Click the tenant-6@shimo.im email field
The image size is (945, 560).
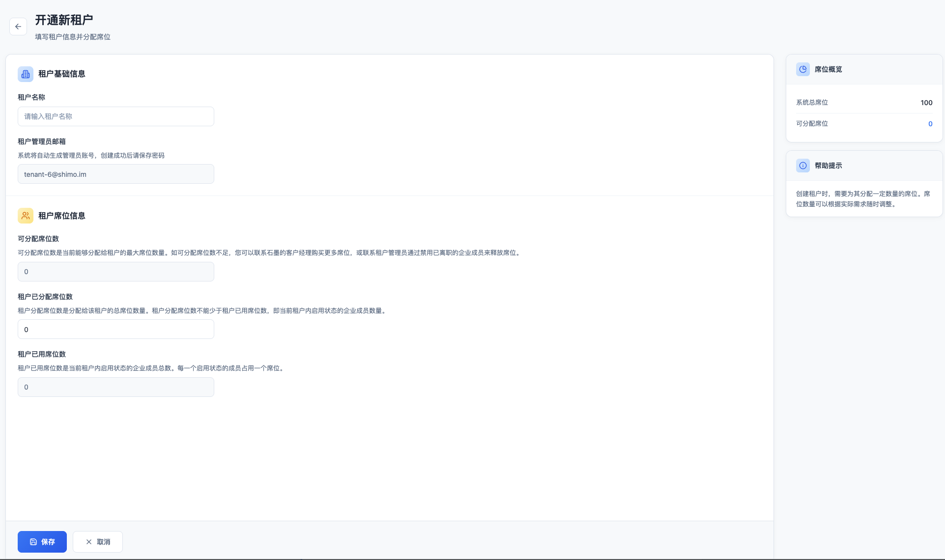pos(116,174)
